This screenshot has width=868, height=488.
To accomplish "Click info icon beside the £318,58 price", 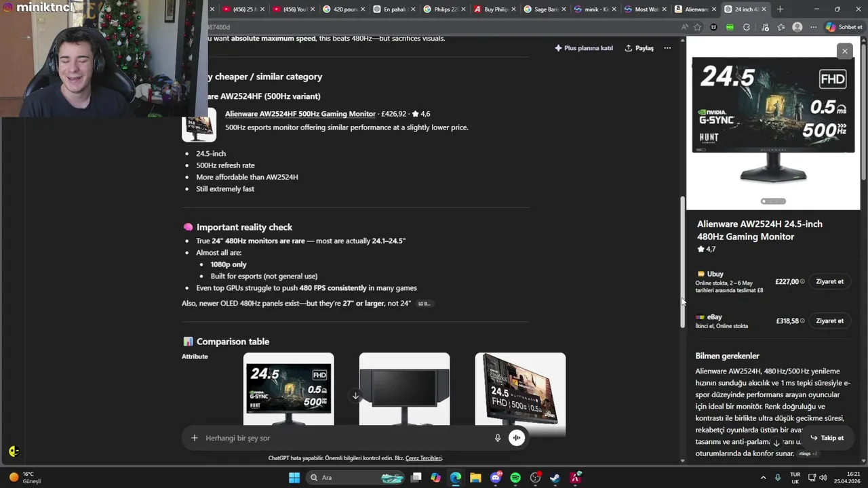I will coord(802,321).
